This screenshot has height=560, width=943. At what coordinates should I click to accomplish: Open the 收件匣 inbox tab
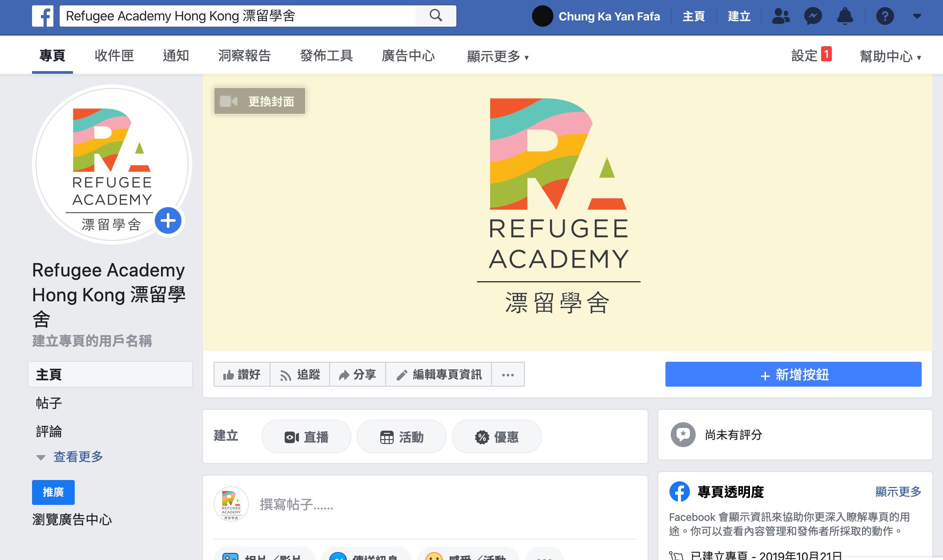point(114,56)
